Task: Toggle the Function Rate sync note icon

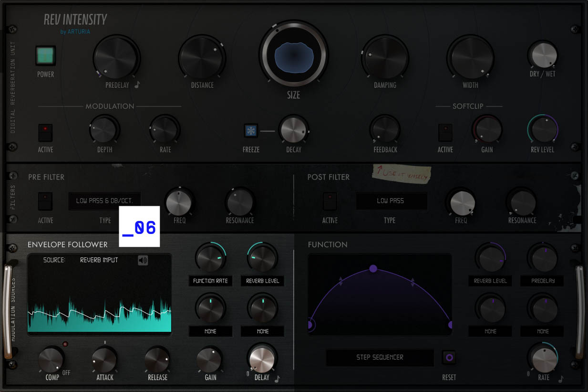Action: [561, 379]
